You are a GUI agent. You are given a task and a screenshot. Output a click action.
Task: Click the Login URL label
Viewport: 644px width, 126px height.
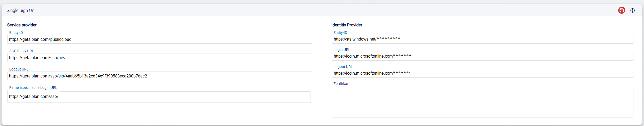(342, 50)
